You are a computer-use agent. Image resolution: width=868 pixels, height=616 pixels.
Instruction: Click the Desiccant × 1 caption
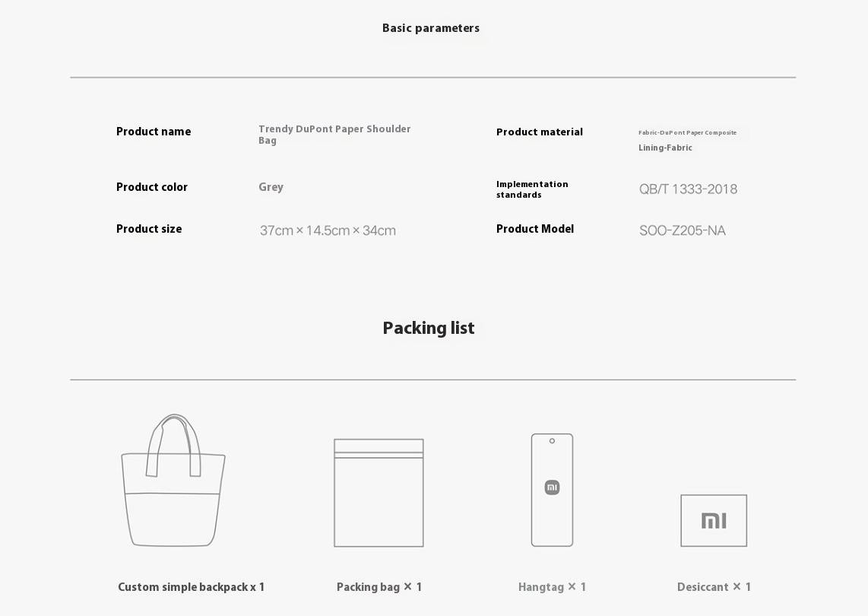pyautogui.click(x=714, y=587)
